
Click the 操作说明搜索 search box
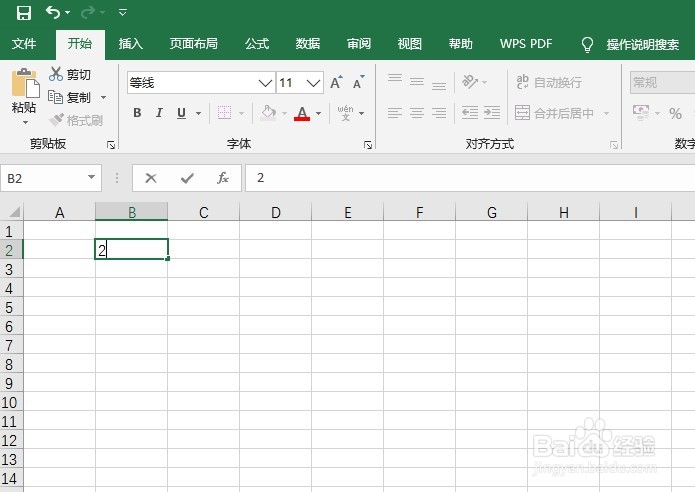click(643, 44)
